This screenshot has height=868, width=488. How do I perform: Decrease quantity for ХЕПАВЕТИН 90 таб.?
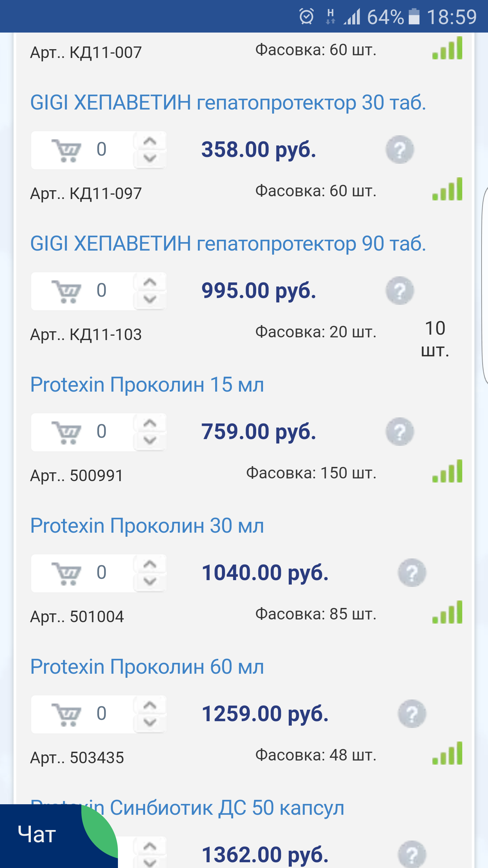(150, 299)
